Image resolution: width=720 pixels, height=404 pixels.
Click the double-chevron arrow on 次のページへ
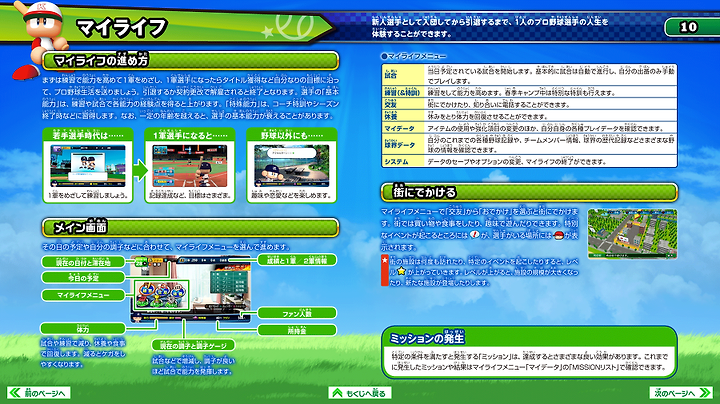coord(705,393)
